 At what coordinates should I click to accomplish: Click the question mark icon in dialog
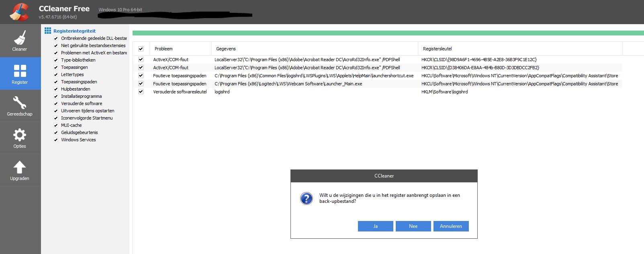tap(307, 198)
